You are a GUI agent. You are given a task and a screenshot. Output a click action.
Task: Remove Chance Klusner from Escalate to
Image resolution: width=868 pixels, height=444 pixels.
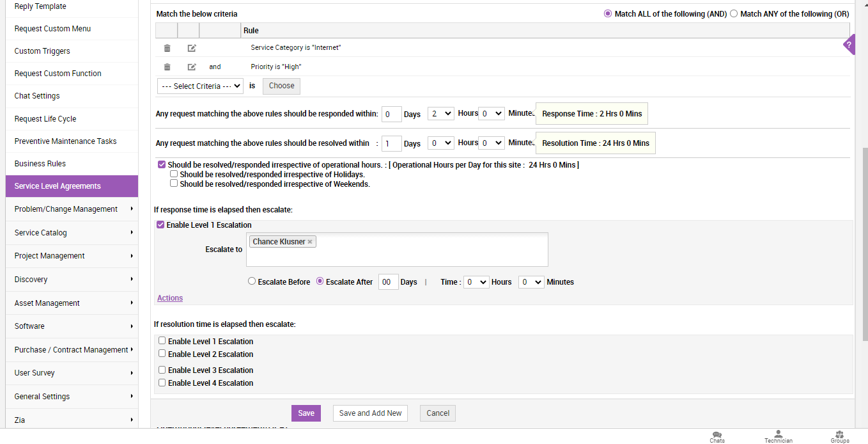click(x=310, y=242)
